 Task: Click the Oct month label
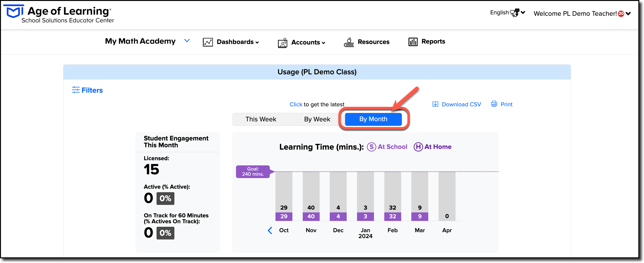tap(284, 230)
